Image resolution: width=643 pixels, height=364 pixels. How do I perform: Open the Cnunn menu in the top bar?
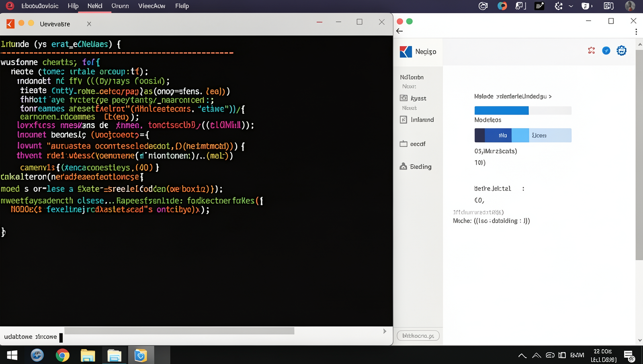pos(120,6)
